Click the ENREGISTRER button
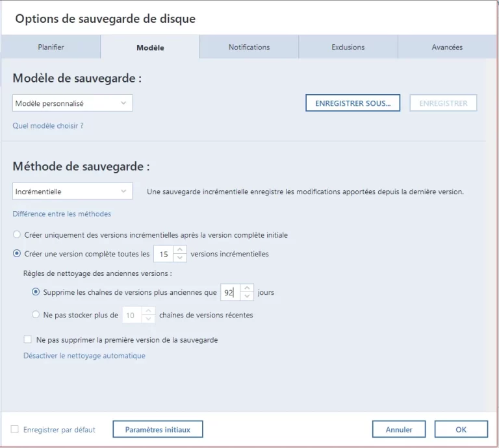 [x=443, y=103]
